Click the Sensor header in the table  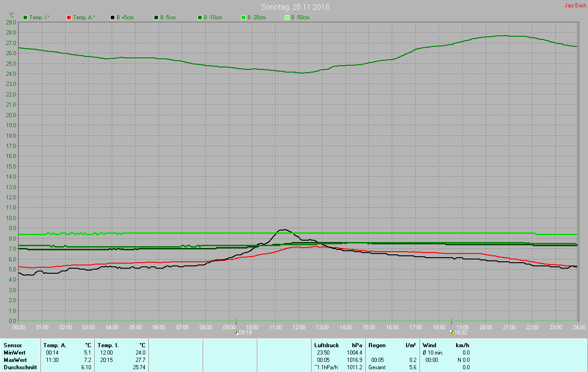click(12, 345)
